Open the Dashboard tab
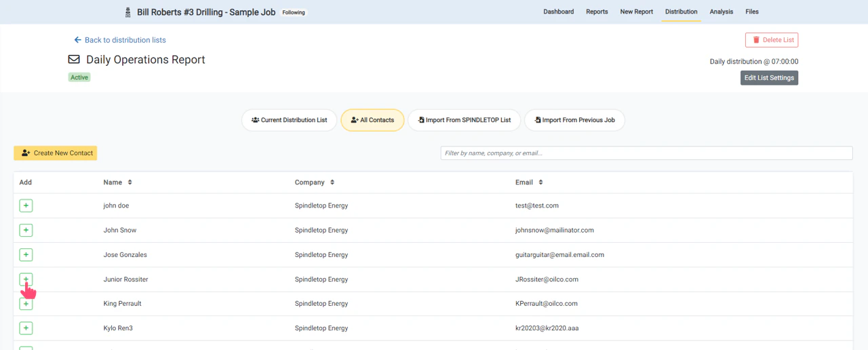 coord(559,12)
